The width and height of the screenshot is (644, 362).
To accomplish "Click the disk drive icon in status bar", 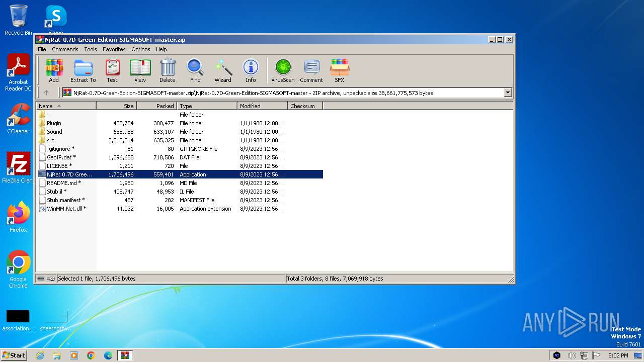I will [41, 278].
